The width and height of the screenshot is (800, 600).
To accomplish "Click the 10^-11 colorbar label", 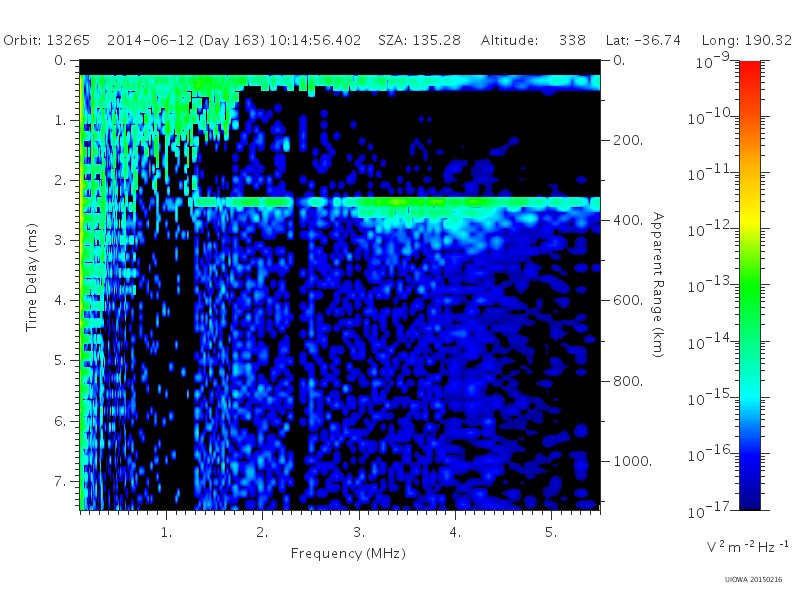I will coord(711,172).
